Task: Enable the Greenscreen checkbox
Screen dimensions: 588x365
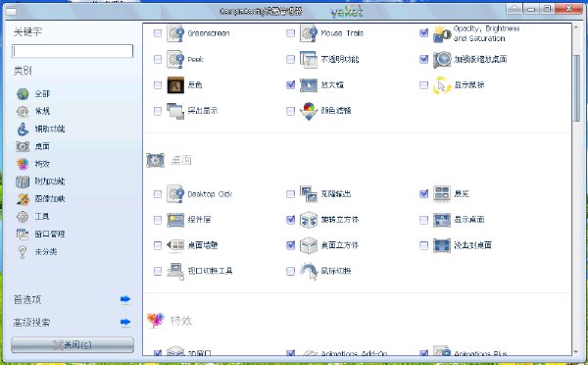Action: (158, 33)
